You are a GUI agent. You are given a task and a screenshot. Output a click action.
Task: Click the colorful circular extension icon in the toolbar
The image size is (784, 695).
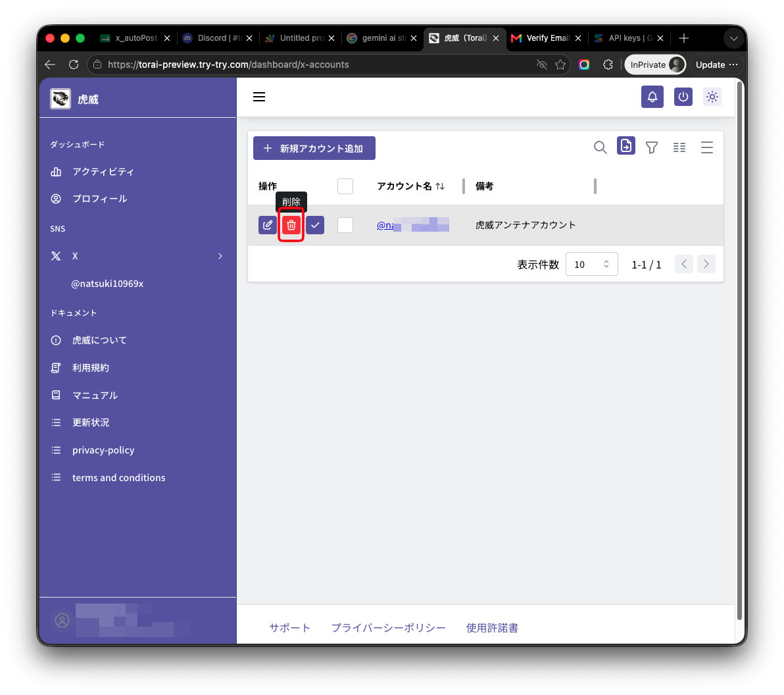pos(584,64)
